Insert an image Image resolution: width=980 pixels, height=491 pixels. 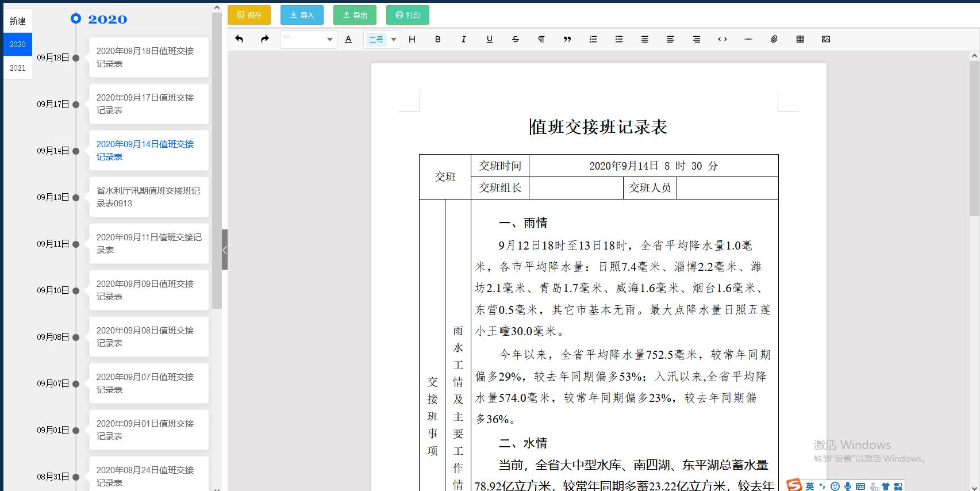[826, 39]
